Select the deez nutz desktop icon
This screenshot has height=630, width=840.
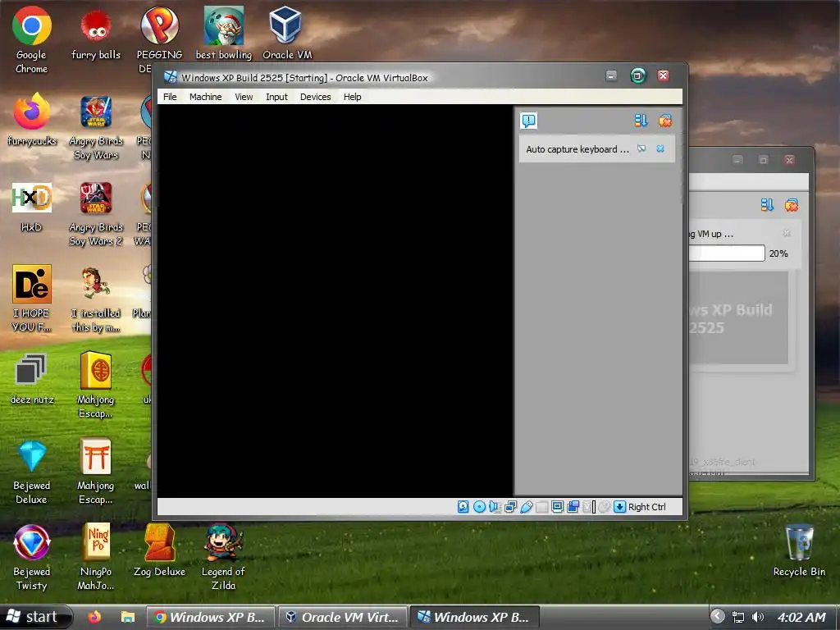[32, 378]
